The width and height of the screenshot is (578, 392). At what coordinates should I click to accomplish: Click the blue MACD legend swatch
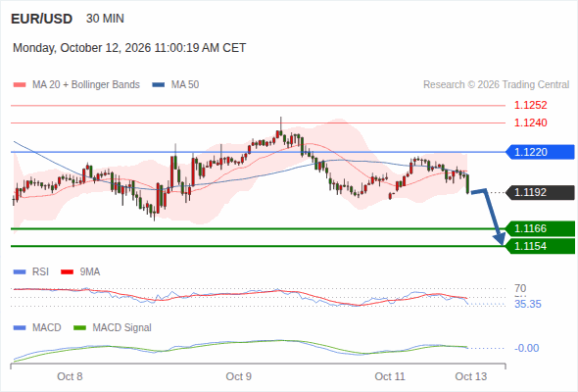[x=20, y=328]
